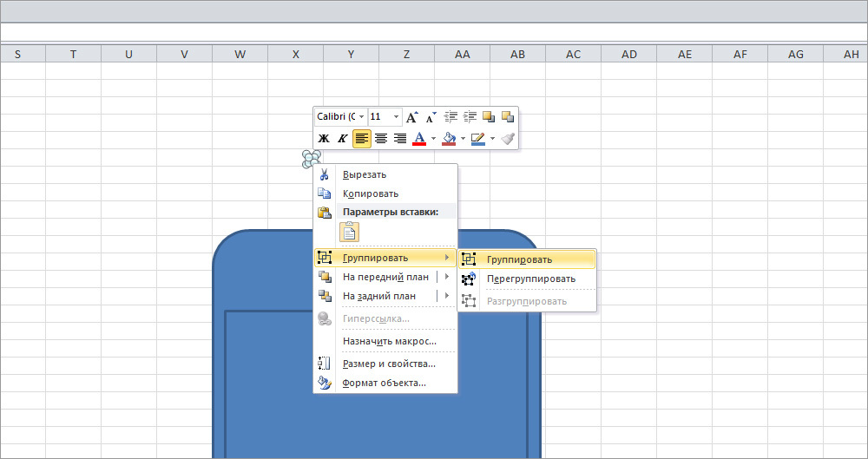Click the Format Painter brush icon
Screen dimensions: 868x459
coord(508,139)
